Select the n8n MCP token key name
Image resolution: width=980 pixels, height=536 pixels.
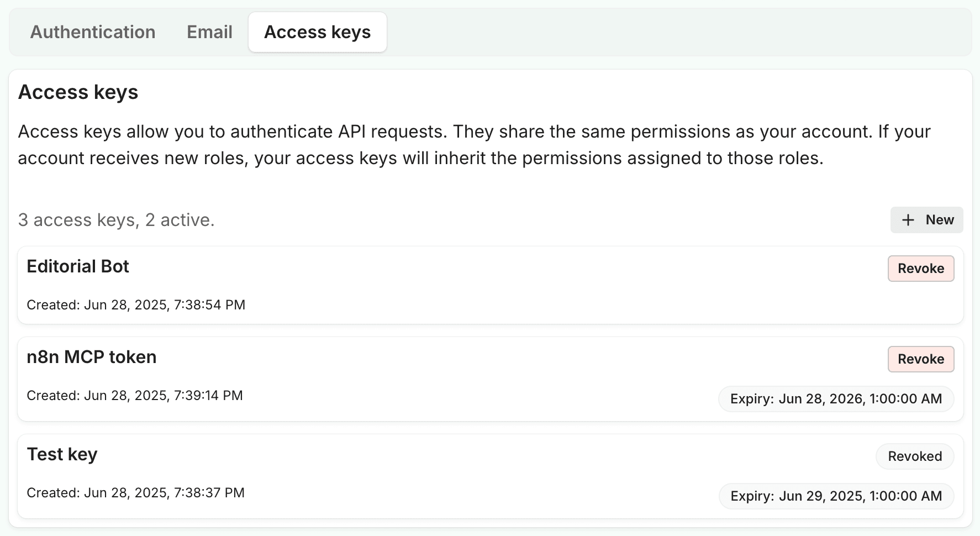92,357
